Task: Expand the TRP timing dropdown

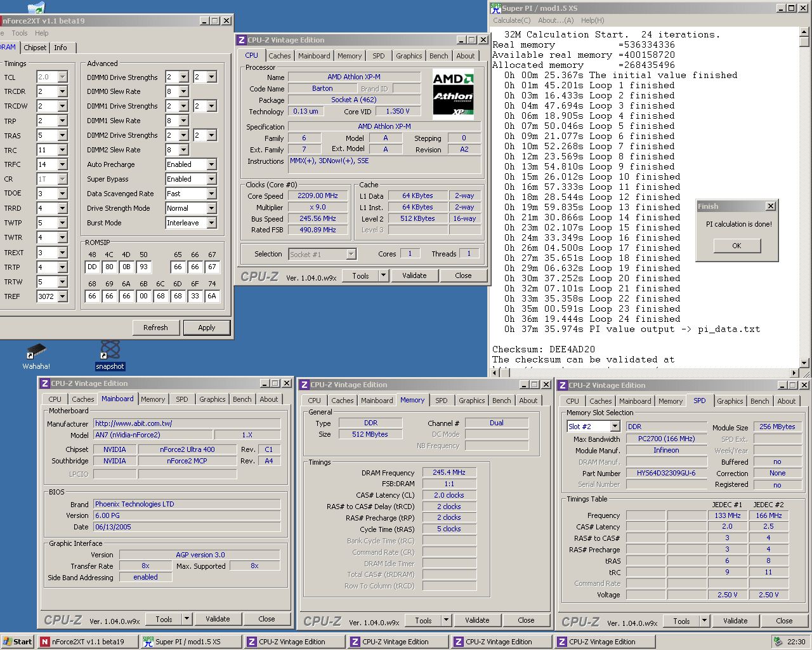Action: pos(62,121)
